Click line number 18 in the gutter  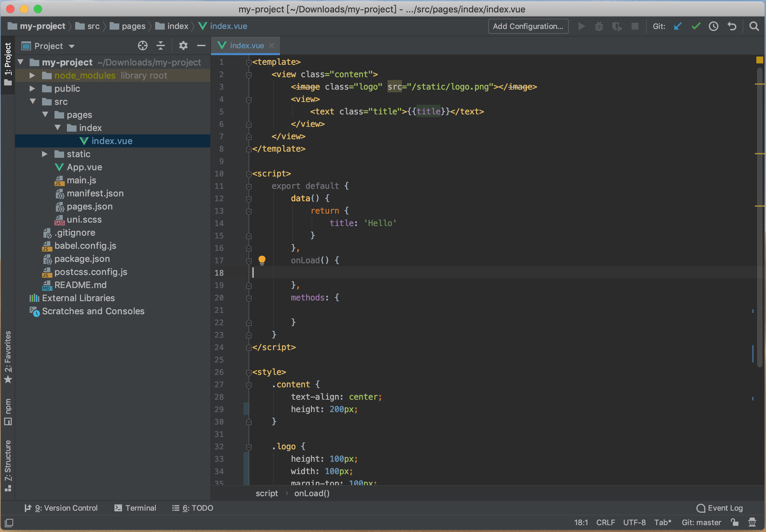click(219, 273)
